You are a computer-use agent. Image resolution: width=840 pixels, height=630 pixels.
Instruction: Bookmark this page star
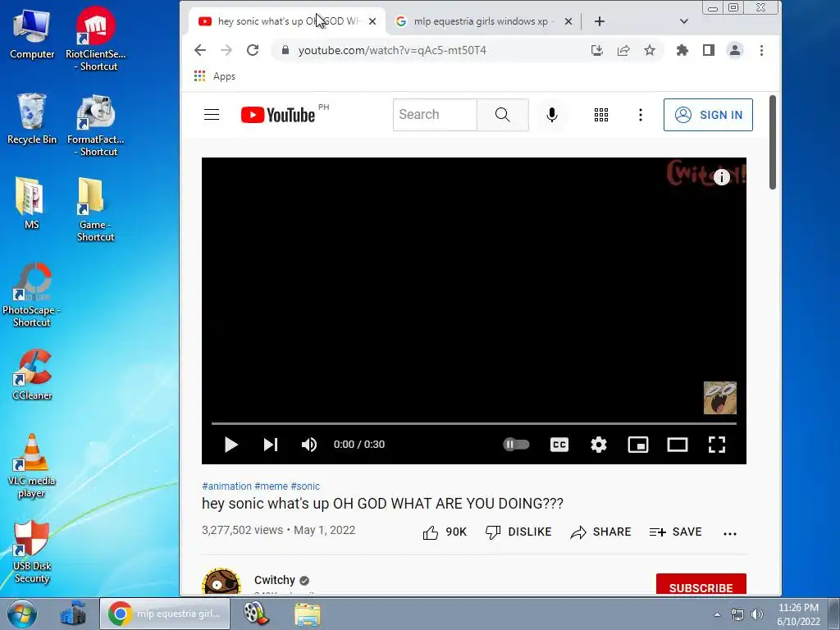pos(650,50)
